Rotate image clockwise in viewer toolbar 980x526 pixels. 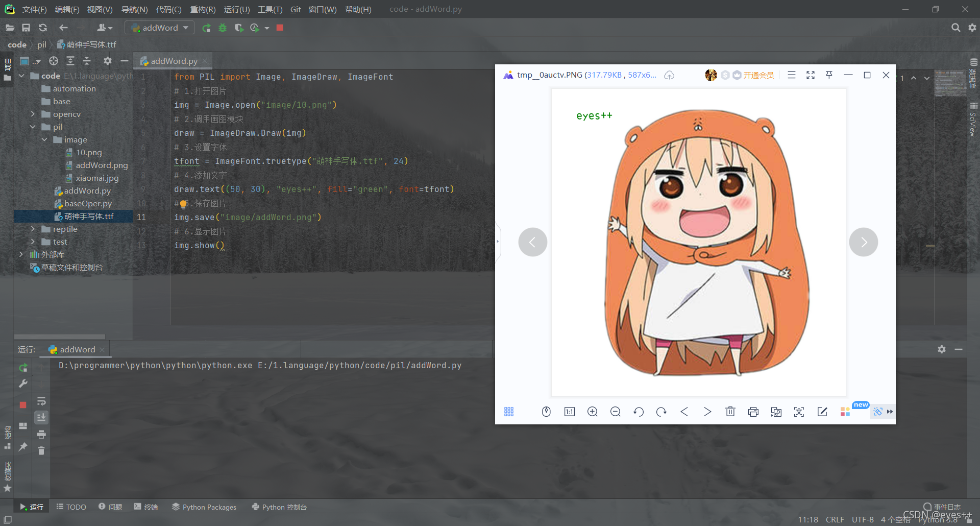click(x=661, y=412)
